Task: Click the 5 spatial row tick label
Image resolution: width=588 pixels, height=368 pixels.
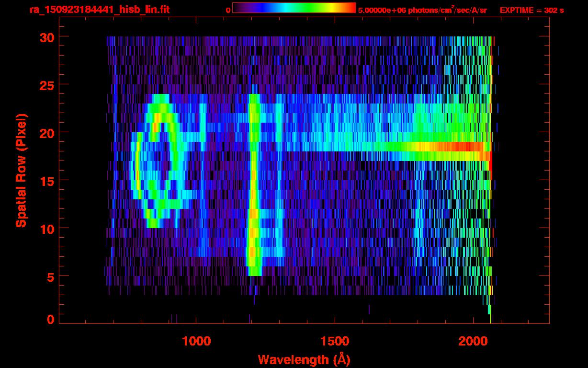Action: 49,276
